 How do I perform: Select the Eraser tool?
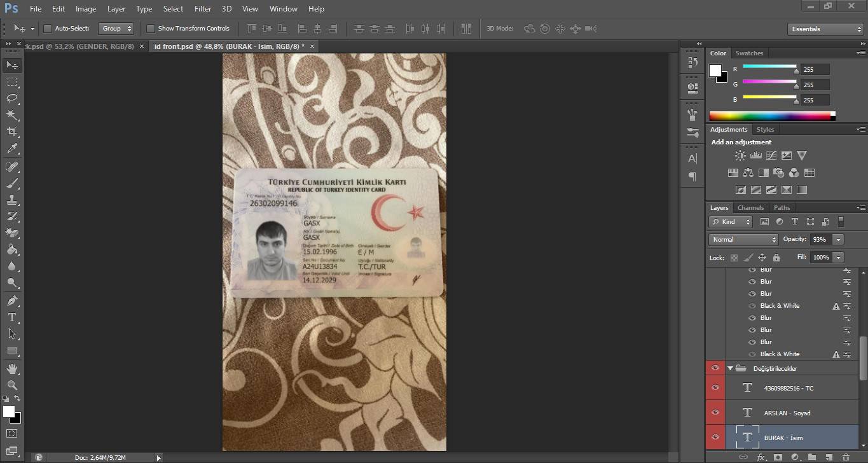(x=12, y=233)
